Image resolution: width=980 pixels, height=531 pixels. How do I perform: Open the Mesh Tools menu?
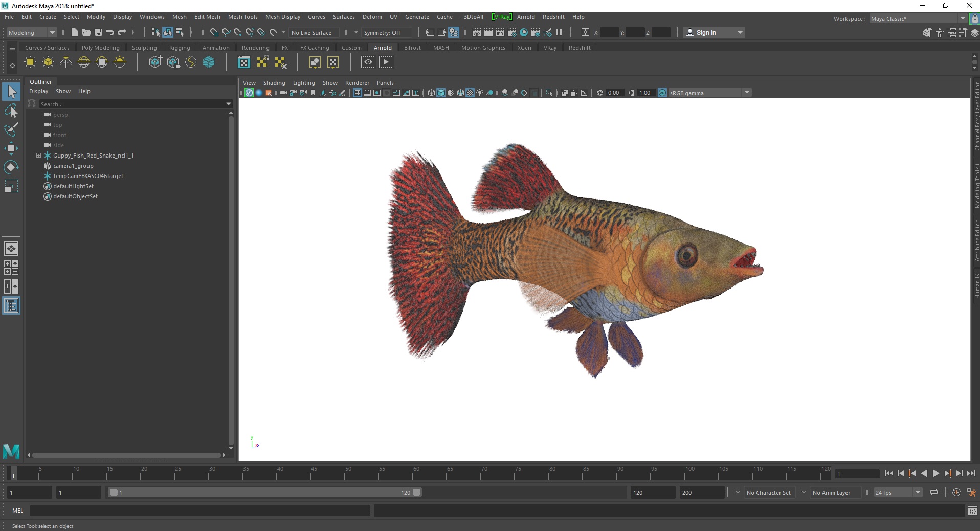coord(243,17)
